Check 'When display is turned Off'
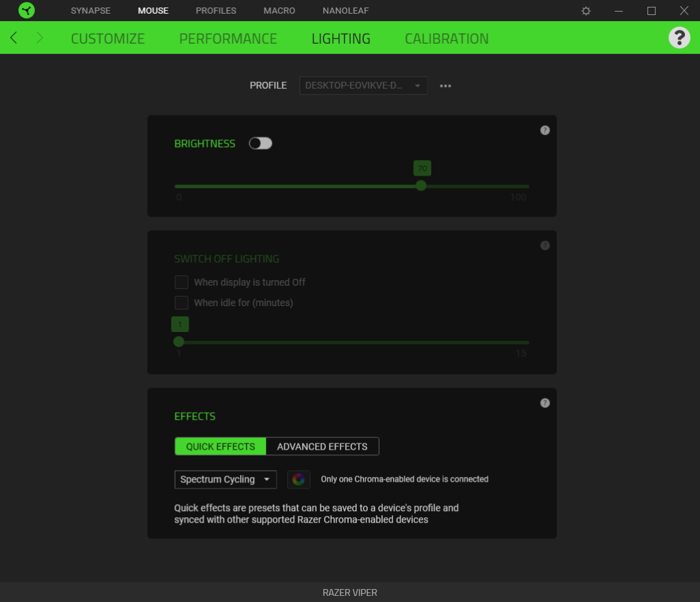 (x=181, y=282)
